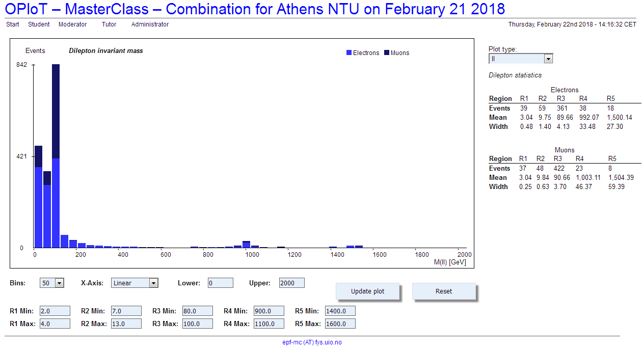Open the Tutor menu item
This screenshot has height=348, width=644.
109,24
